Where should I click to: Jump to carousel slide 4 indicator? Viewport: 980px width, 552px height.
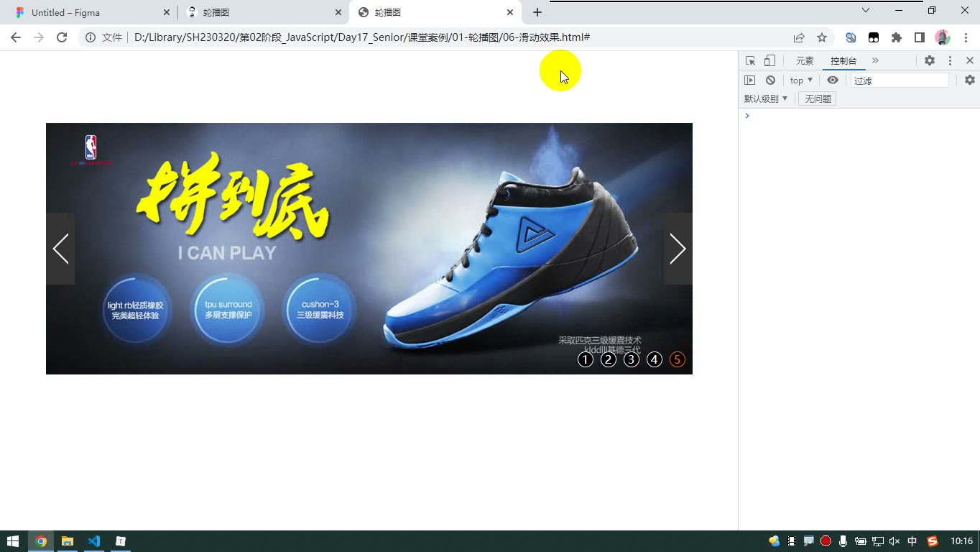[655, 359]
